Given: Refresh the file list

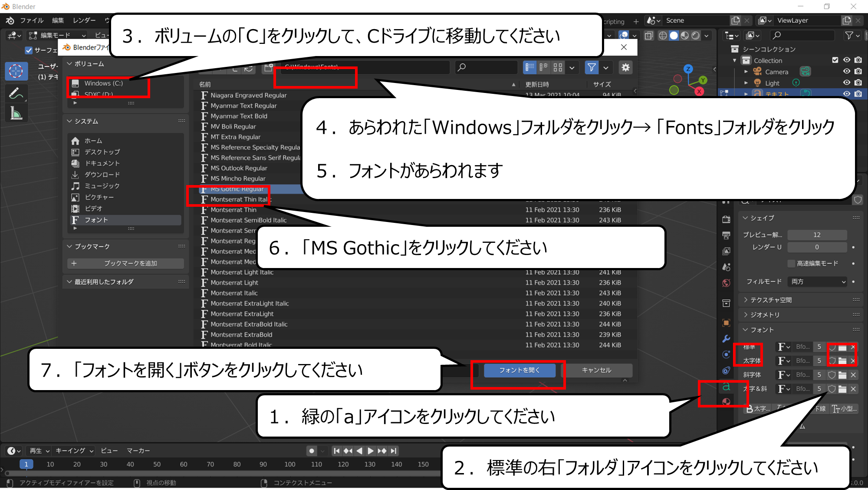Looking at the screenshot, I should pyautogui.click(x=248, y=69).
